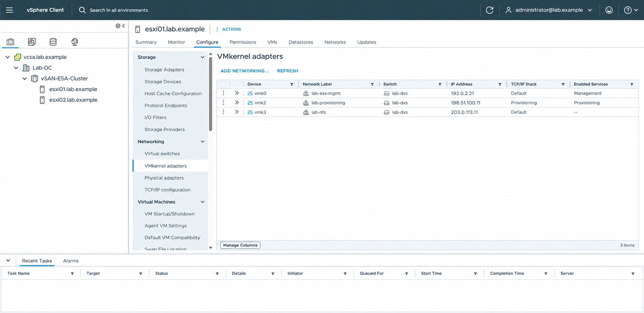Filter the Task Name column
This screenshot has height=313, width=644.
72,274
